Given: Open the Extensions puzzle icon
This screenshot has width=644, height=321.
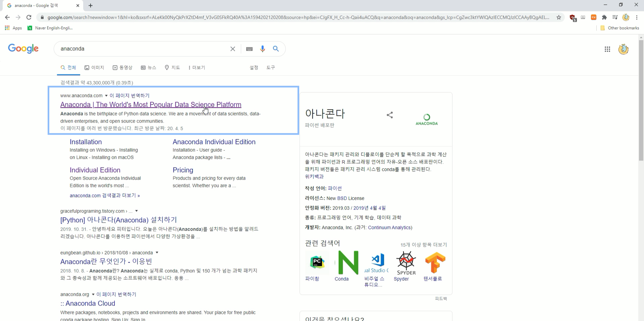Looking at the screenshot, I should click(604, 17).
